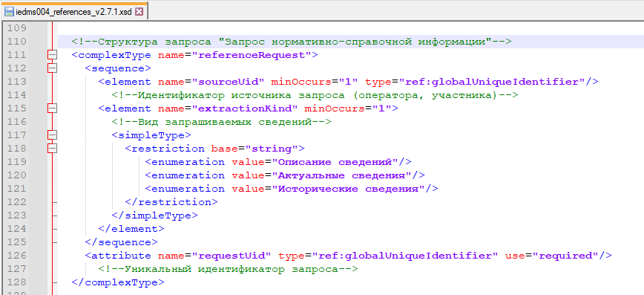Screen dimensions: 644x295
Task: Collapse the complexType fold on line 111
Action: 52,55
